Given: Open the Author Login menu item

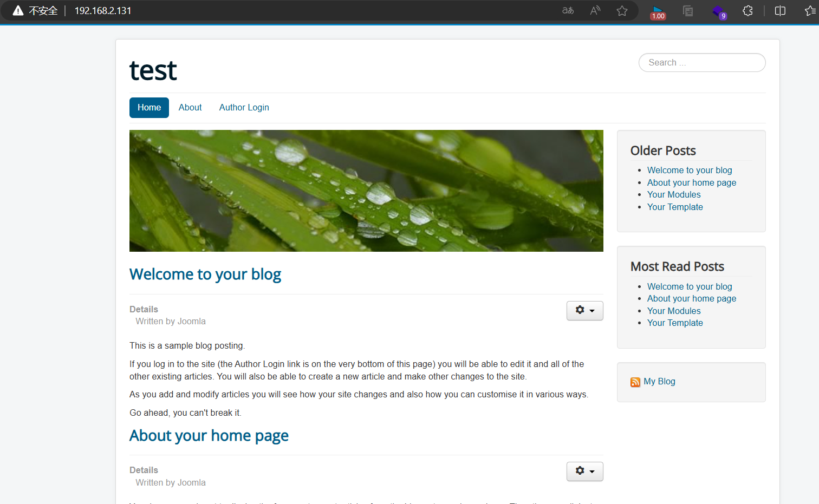Looking at the screenshot, I should click(x=244, y=108).
